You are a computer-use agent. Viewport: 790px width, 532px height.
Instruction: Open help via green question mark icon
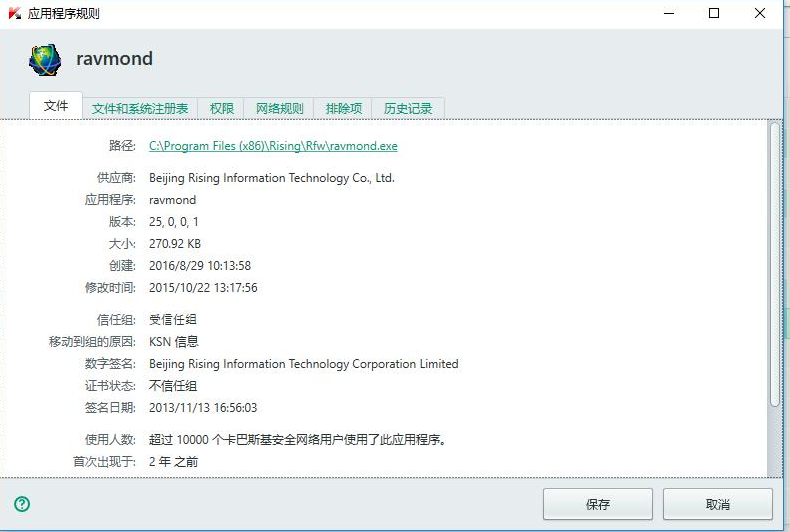[x=22, y=503]
